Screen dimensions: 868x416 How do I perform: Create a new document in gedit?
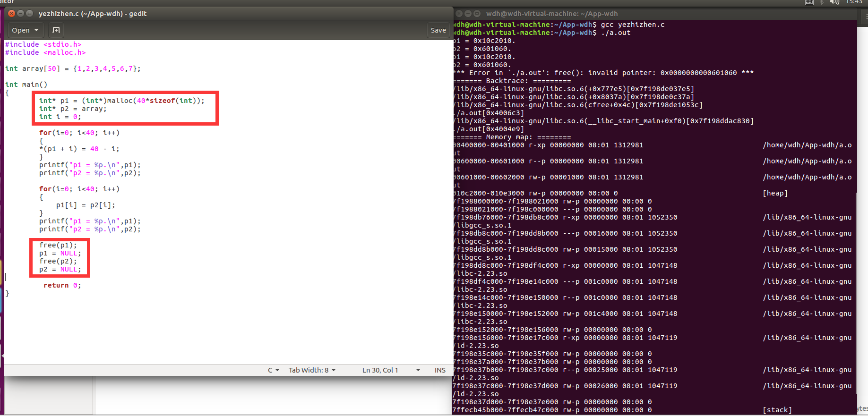point(56,30)
